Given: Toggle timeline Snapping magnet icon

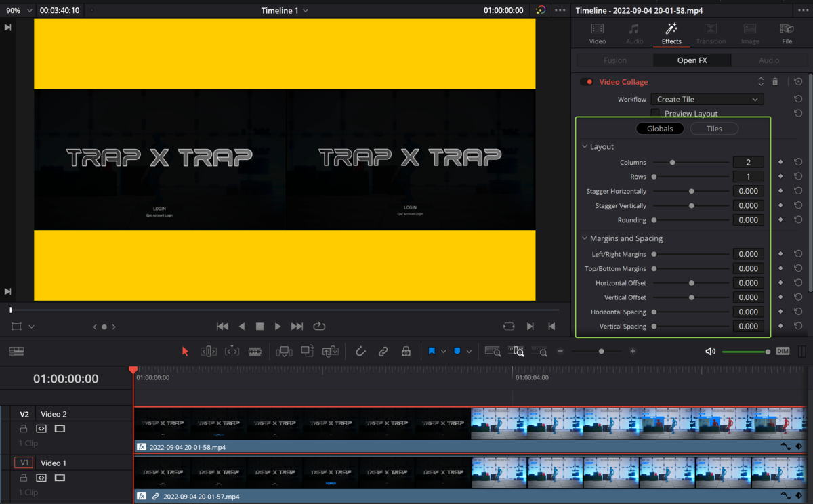Looking at the screenshot, I should pyautogui.click(x=360, y=351).
